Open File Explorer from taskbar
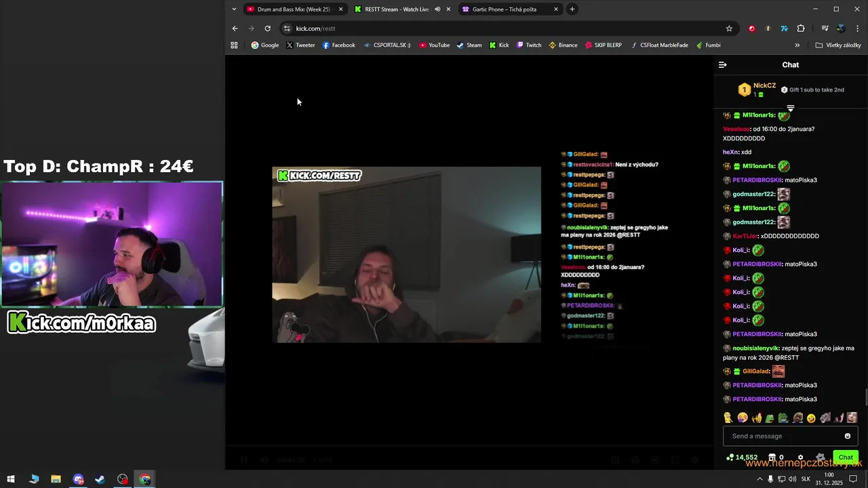The image size is (868, 488). [56, 479]
